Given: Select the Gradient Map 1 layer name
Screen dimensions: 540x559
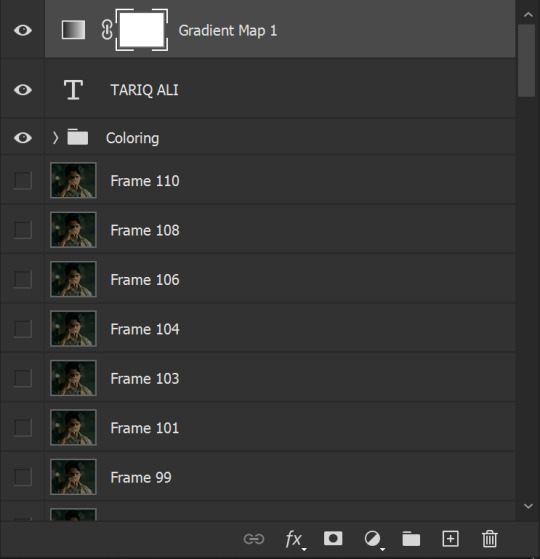Looking at the screenshot, I should [228, 31].
